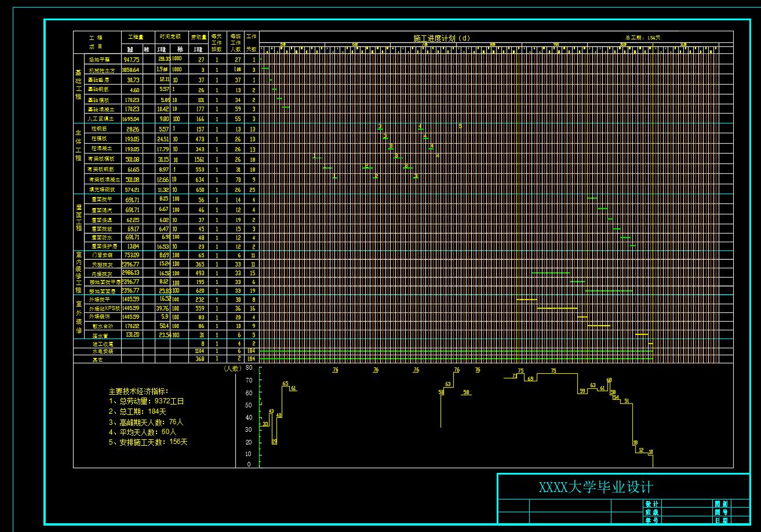Click the 屋面工程 section label
This screenshot has width=761, height=532.
tap(79, 218)
